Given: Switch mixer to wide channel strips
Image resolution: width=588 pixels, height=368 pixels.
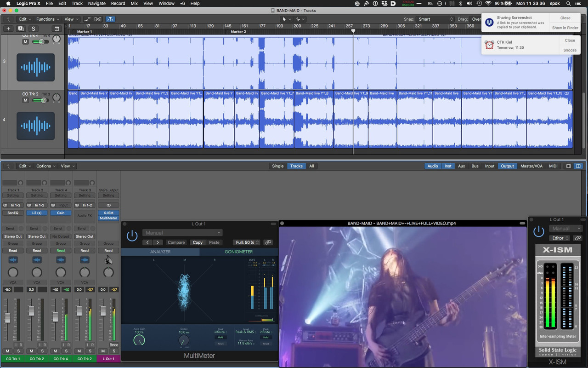Looking at the screenshot, I should 578,166.
